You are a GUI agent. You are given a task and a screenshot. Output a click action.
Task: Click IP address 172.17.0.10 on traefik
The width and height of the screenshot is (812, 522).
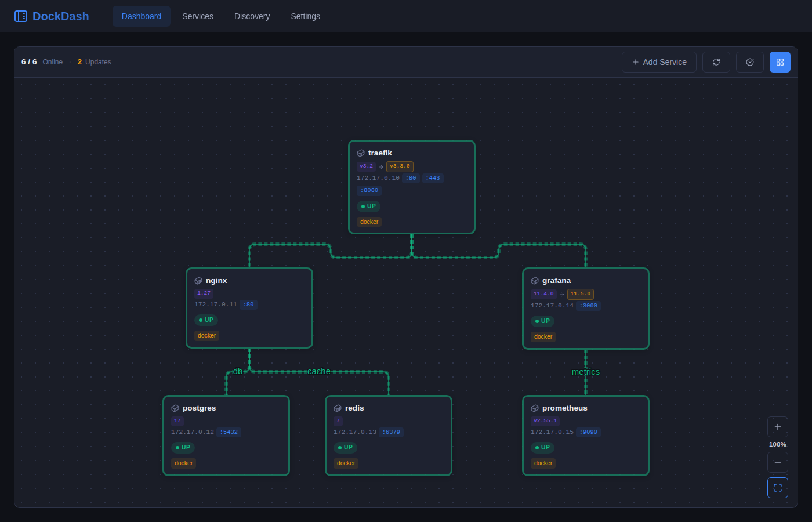coord(378,178)
